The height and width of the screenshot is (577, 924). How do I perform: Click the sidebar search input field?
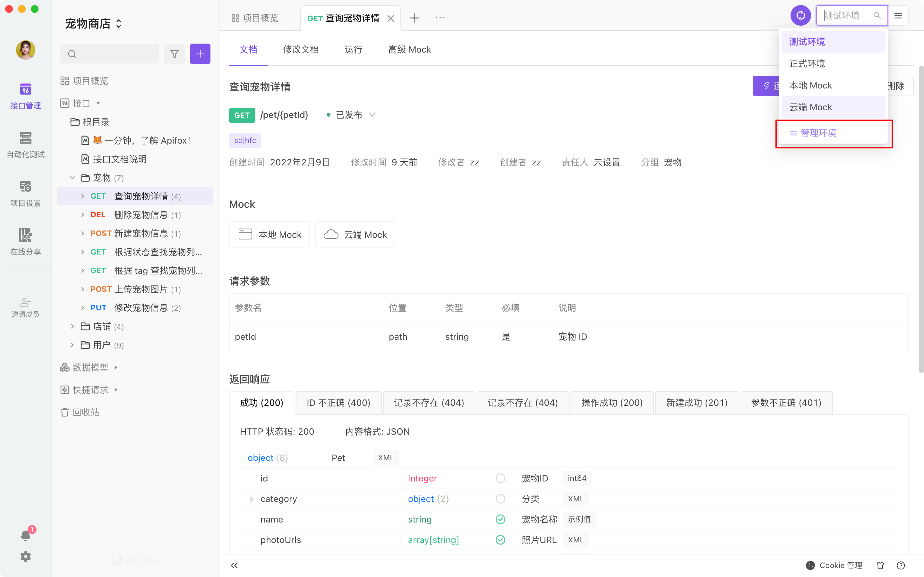[x=115, y=54]
